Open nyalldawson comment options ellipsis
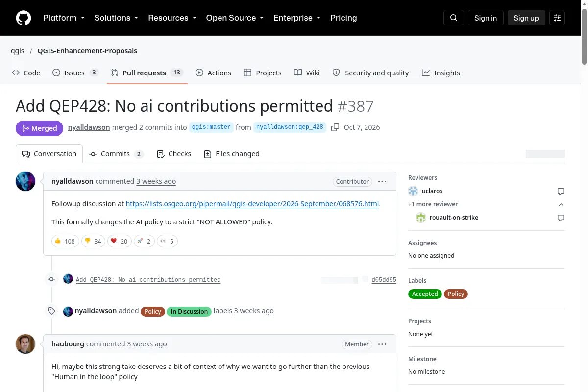The height and width of the screenshot is (392, 588). click(x=382, y=181)
